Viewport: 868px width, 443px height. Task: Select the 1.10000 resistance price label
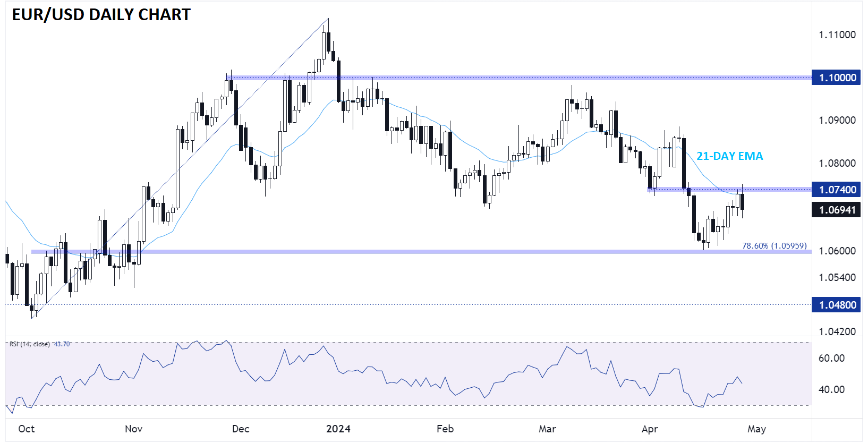pyautogui.click(x=836, y=78)
